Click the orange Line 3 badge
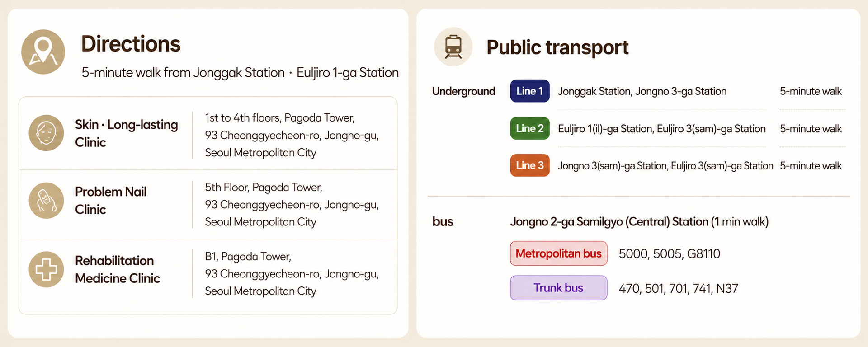The image size is (868, 347). pyautogui.click(x=530, y=165)
